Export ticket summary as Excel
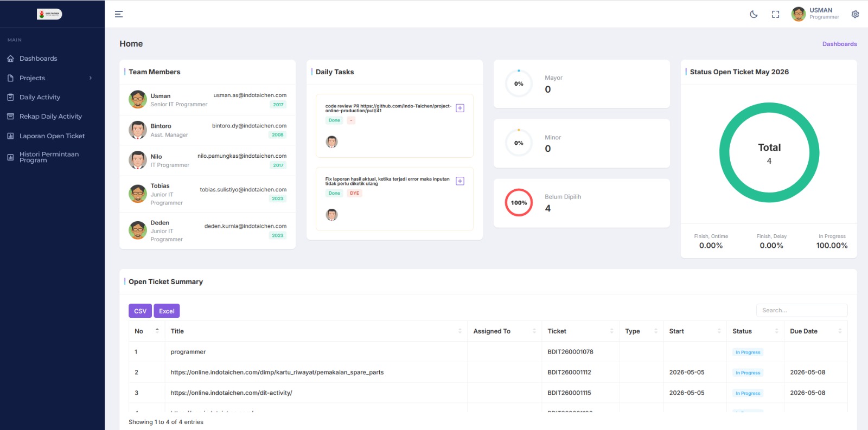The image size is (868, 430). click(167, 311)
